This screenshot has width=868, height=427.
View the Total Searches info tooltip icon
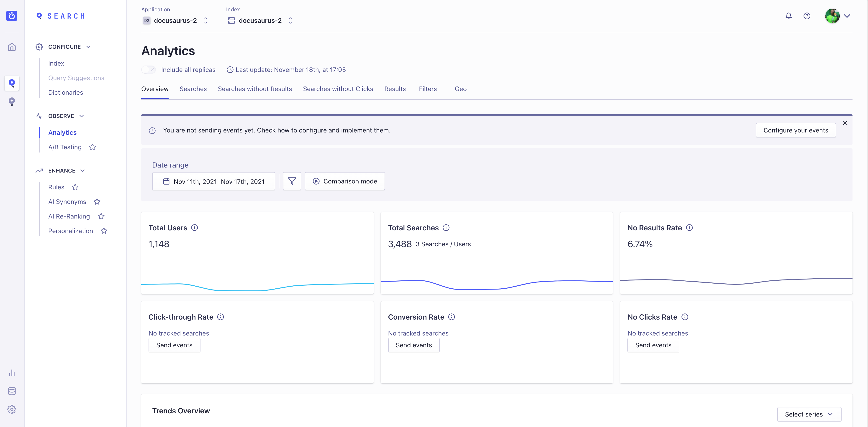point(446,228)
